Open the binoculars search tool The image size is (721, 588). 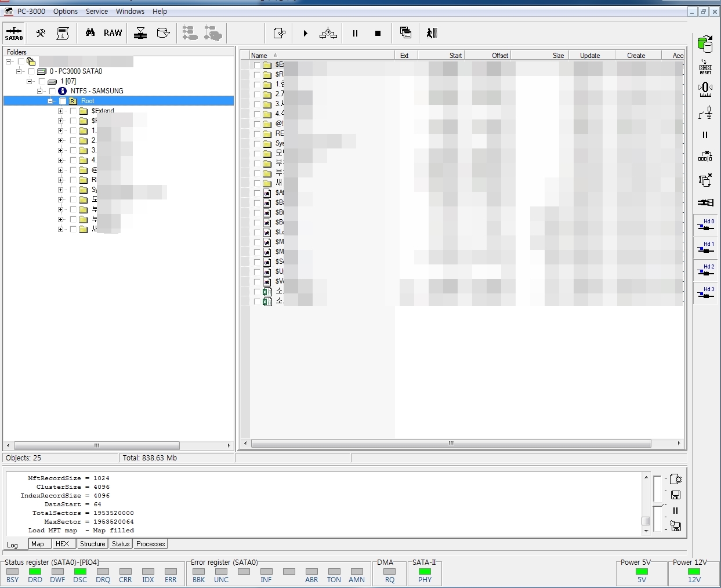(x=90, y=33)
